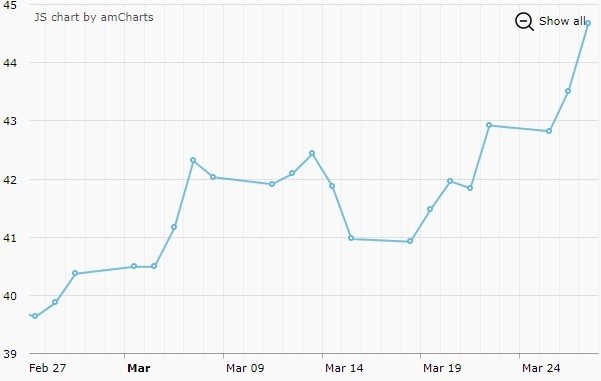Screen dimensions: 601x381
Task: Click the 45 value axis label
Action: pos(10,5)
